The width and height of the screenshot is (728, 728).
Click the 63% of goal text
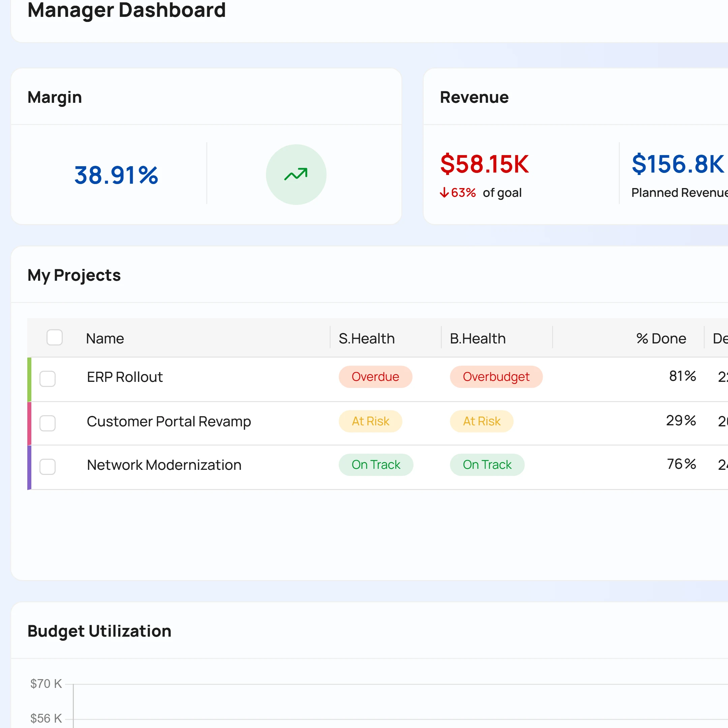[486, 192]
